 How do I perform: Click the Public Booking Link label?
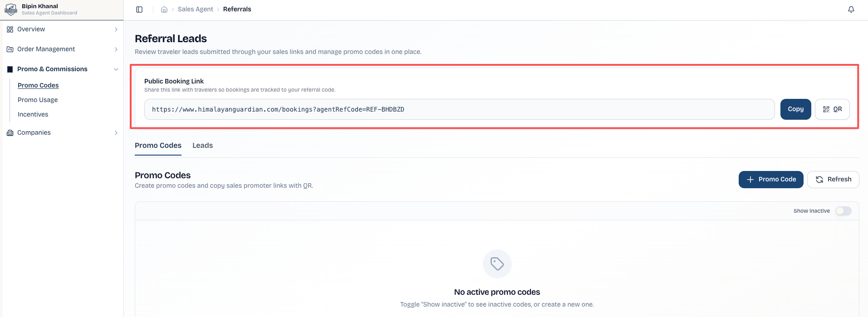pyautogui.click(x=174, y=81)
